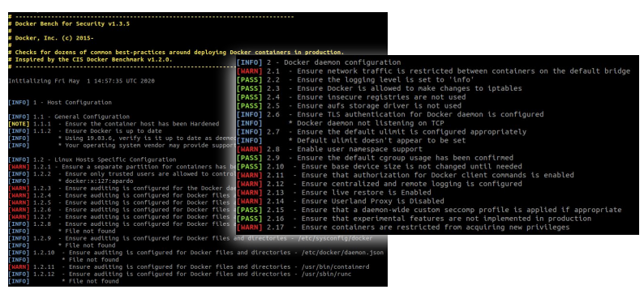Click the '1.2.1 Ensure a separate partition' warning line
Viewport: 644px width, 298px height.
[x=122, y=167]
